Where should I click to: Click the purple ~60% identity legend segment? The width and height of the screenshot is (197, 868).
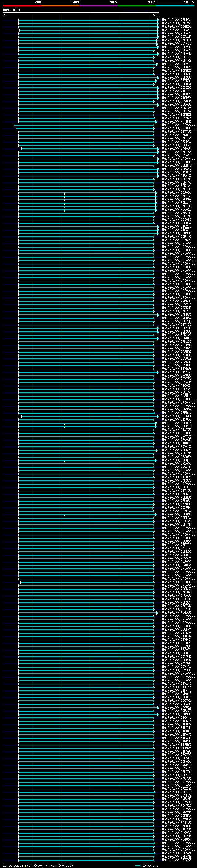pyautogui.click(x=98, y=6)
